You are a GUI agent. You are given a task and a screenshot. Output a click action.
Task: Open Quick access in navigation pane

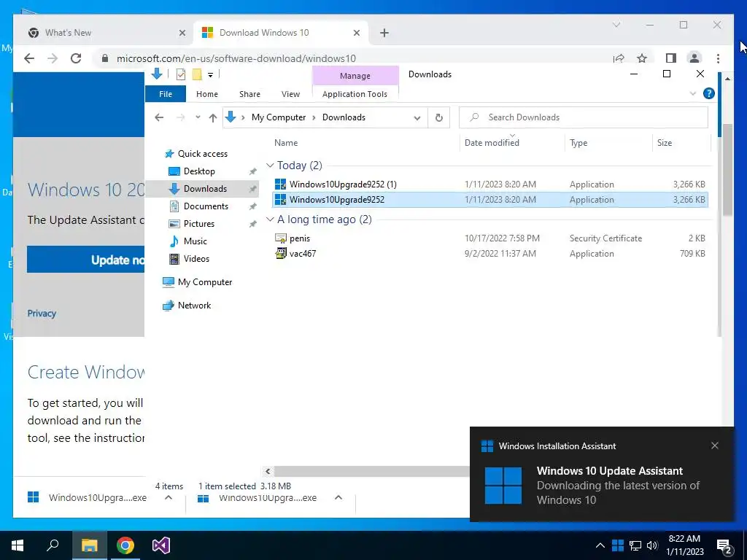tap(203, 153)
